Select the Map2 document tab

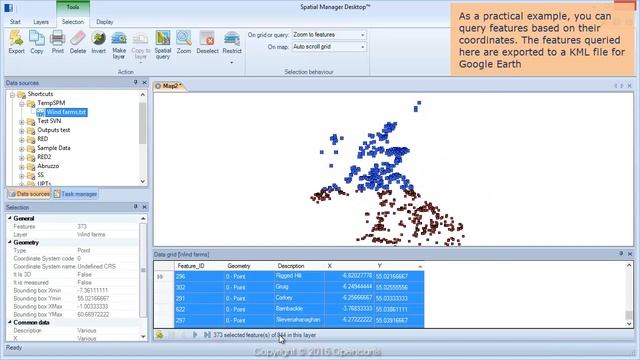[x=170, y=86]
